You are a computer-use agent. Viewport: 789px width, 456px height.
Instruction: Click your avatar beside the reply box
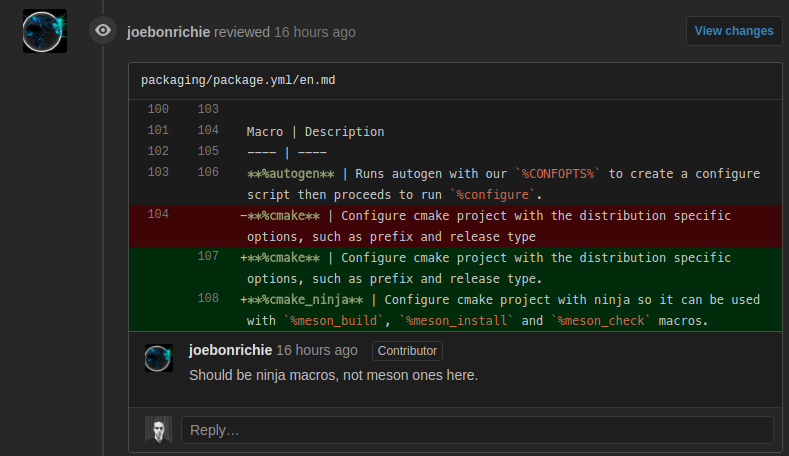pos(159,430)
